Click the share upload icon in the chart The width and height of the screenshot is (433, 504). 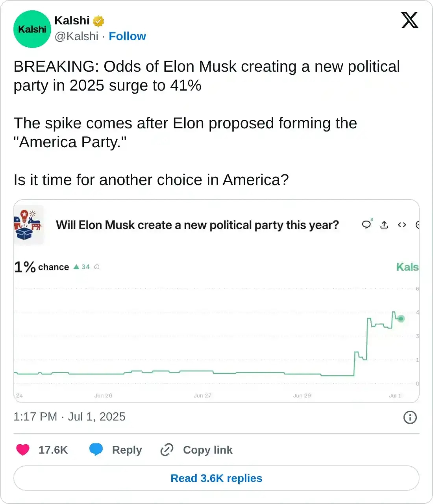click(x=384, y=225)
